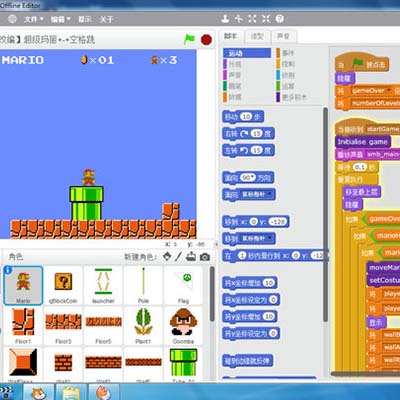Switch to the Costumes tab
The image size is (400, 400).
pos(257,36)
